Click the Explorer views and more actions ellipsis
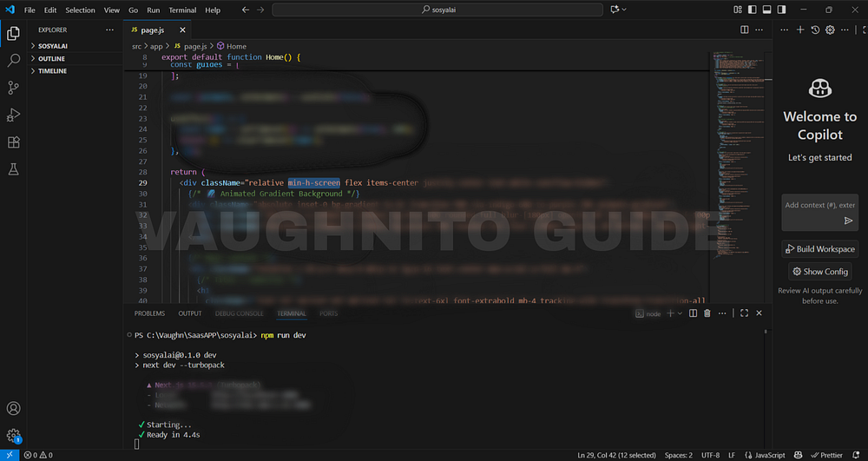The height and width of the screenshot is (461, 868). click(109, 30)
